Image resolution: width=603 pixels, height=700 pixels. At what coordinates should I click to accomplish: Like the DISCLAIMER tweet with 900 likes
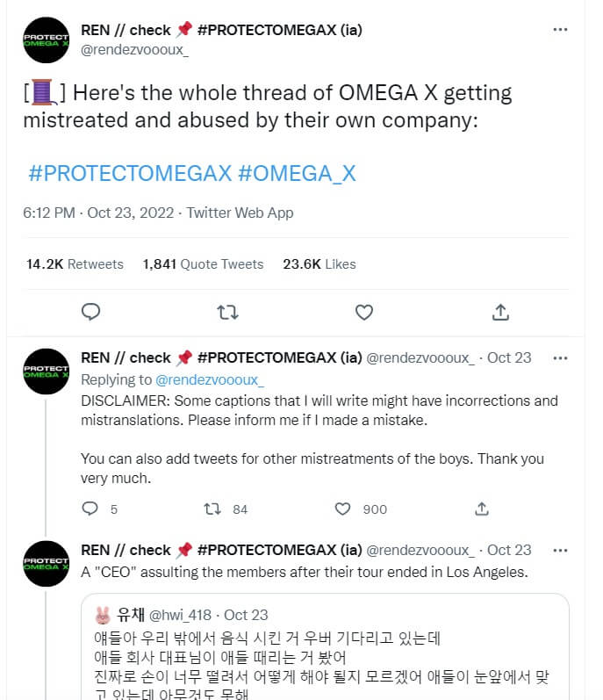pyautogui.click(x=344, y=509)
